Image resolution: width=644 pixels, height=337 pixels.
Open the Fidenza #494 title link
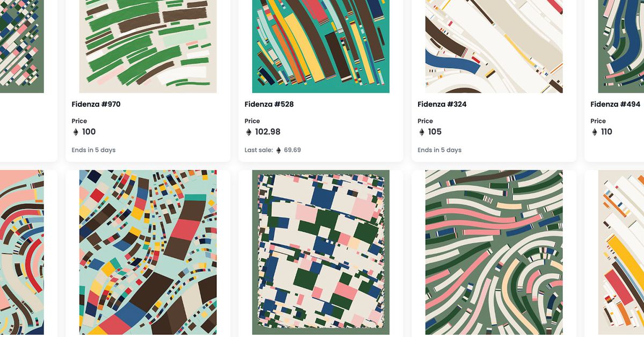(616, 104)
